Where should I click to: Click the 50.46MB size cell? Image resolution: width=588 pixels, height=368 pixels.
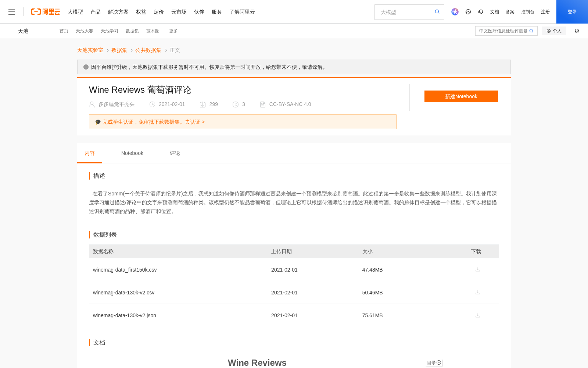pos(373,293)
